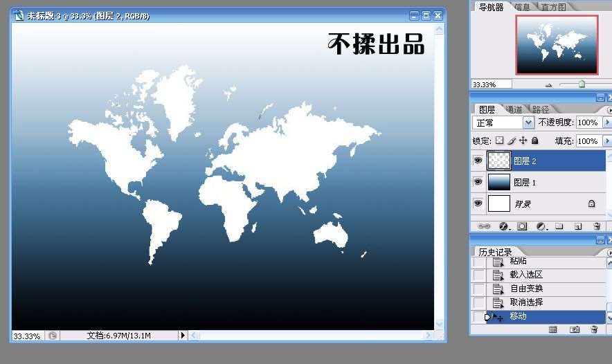Switch to the 路径 tab
Screen dimensions: 612x364
pyautogui.click(x=541, y=109)
